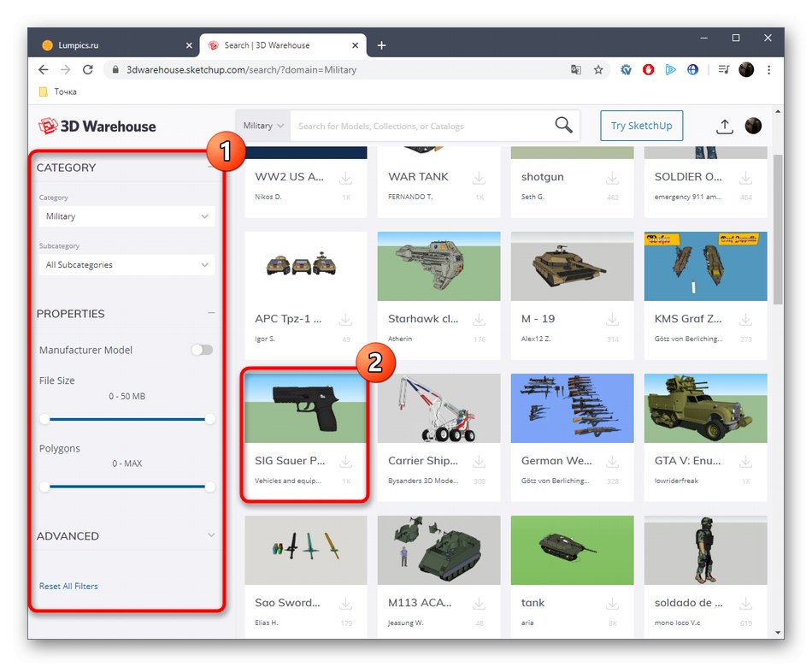Open the SIG Sauer pistol thumbnail
The width and height of the screenshot is (812, 667).
click(x=305, y=409)
